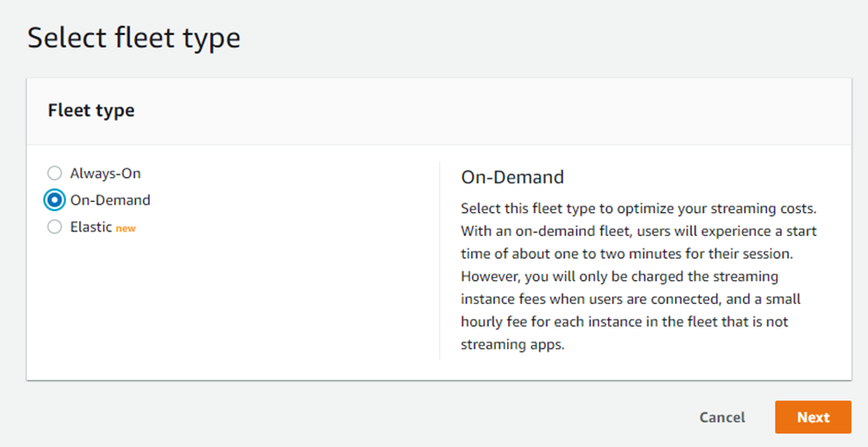Click the "Select fleet type" page heading
This screenshot has width=868, height=447.
(133, 38)
